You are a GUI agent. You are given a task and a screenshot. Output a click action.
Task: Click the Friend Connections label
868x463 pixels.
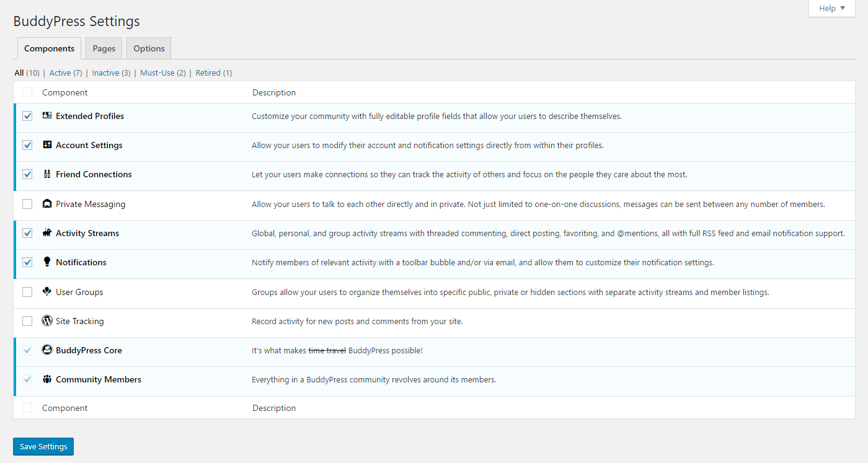coord(94,174)
